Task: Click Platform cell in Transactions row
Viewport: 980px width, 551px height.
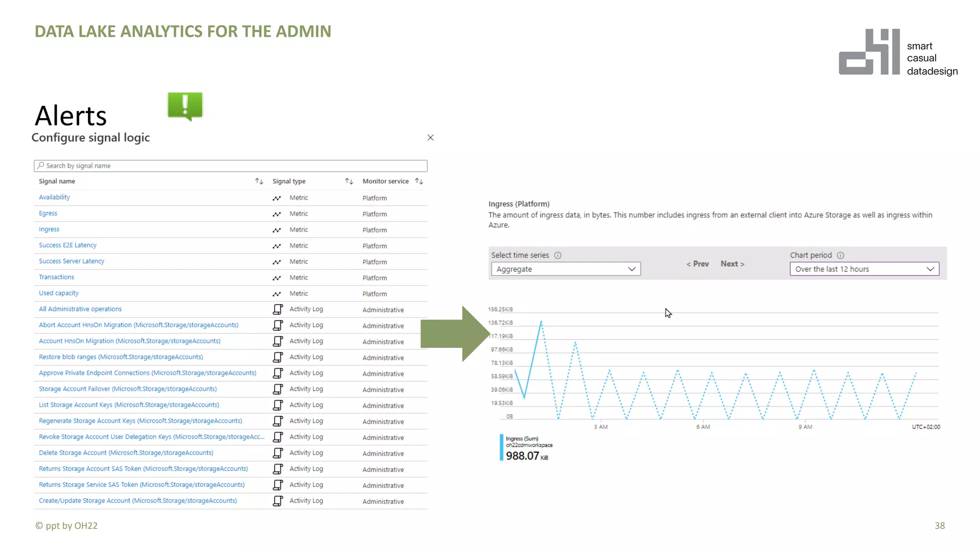Action: 375,278
